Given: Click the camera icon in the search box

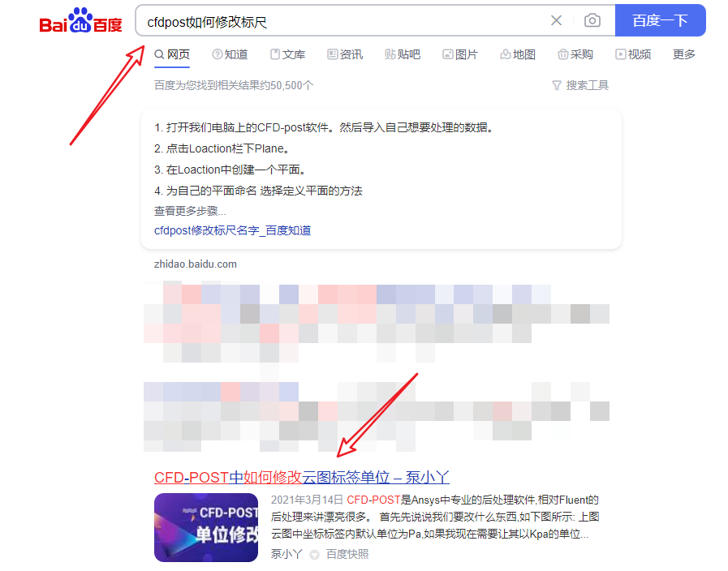Looking at the screenshot, I should pyautogui.click(x=592, y=20).
